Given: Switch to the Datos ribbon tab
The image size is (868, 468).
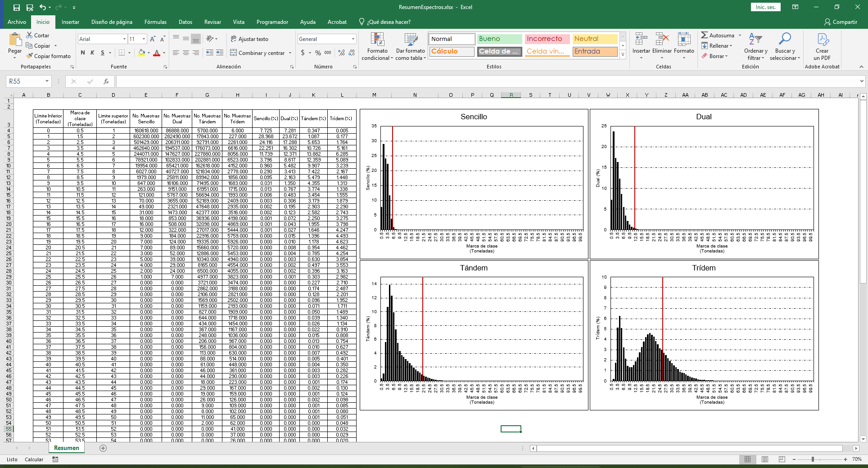Looking at the screenshot, I should pos(185,22).
